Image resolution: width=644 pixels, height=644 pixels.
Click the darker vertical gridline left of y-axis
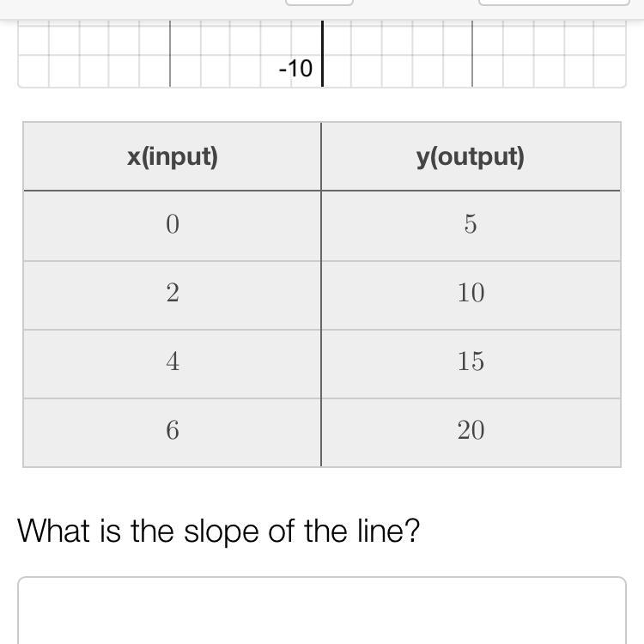170,53
